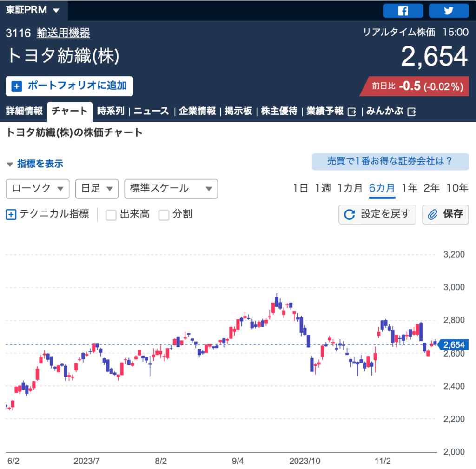Enable the 分割 checkbox
This screenshot has width=476, height=469.
(x=163, y=214)
